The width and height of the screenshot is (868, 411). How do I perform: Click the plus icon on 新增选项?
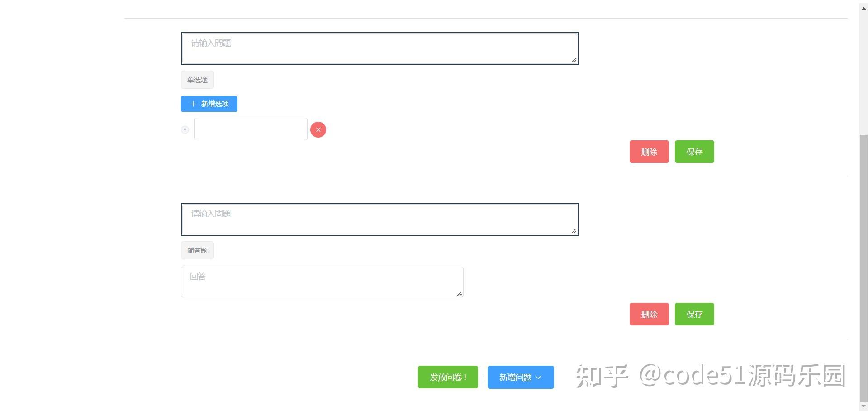click(194, 104)
